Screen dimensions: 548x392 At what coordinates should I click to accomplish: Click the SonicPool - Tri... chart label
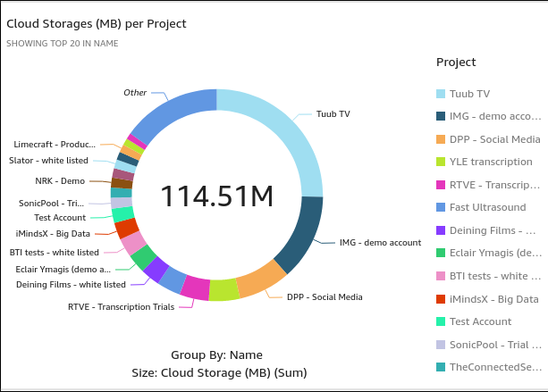click(x=51, y=204)
